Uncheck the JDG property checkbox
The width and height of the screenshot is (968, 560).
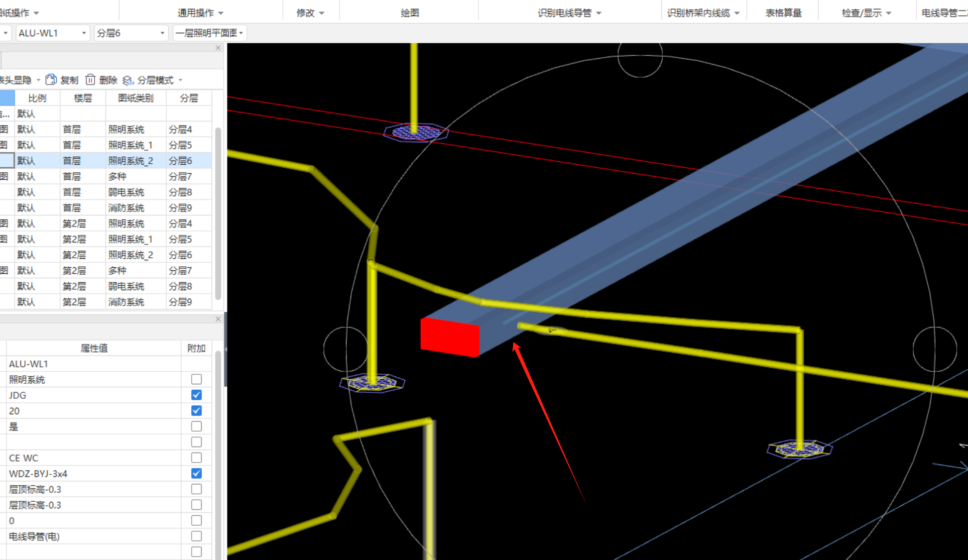[x=196, y=395]
